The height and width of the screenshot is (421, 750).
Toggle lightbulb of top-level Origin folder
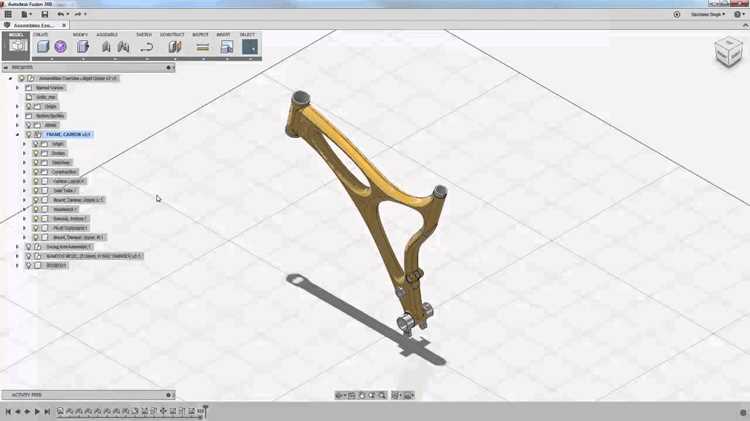coord(29,106)
